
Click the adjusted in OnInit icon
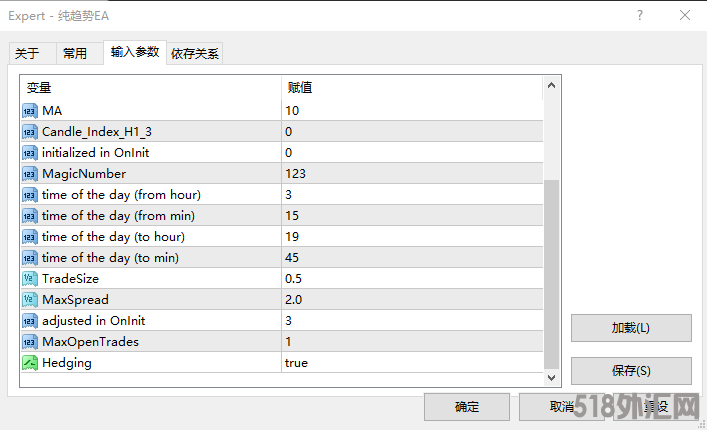pyautogui.click(x=29, y=321)
